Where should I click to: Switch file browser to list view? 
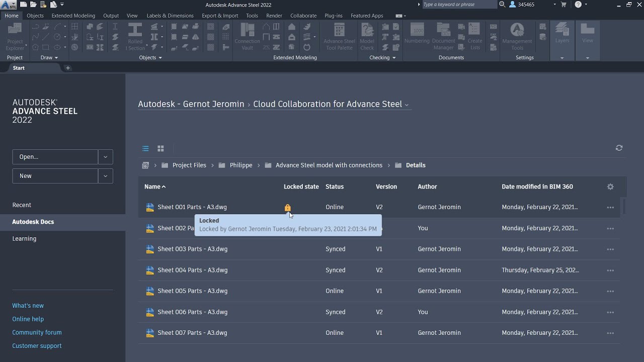[145, 148]
